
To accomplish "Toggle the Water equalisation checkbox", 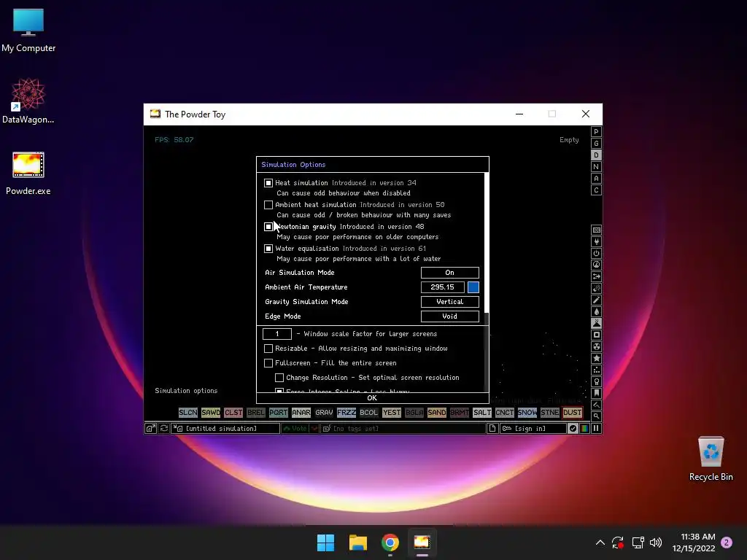I will click(268, 249).
